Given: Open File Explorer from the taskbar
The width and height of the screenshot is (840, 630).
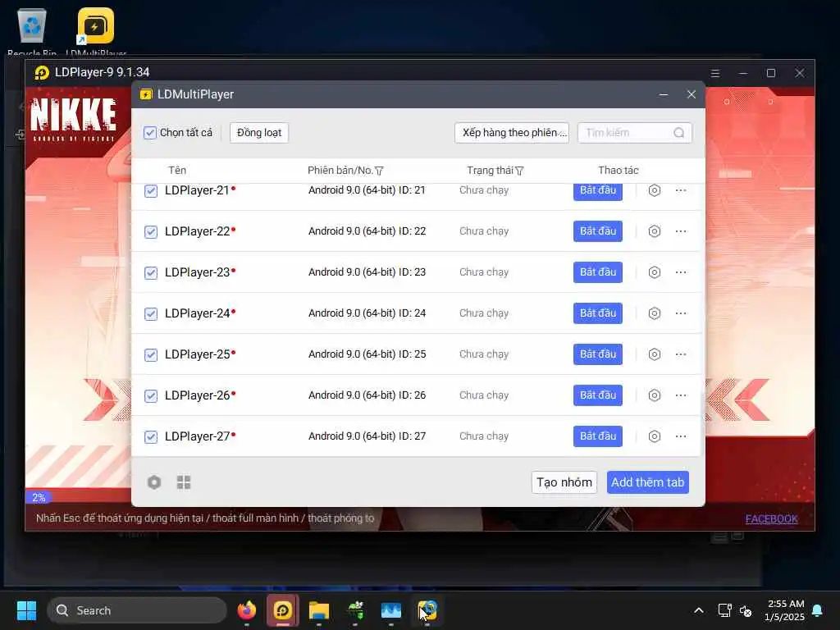Looking at the screenshot, I should tap(319, 610).
